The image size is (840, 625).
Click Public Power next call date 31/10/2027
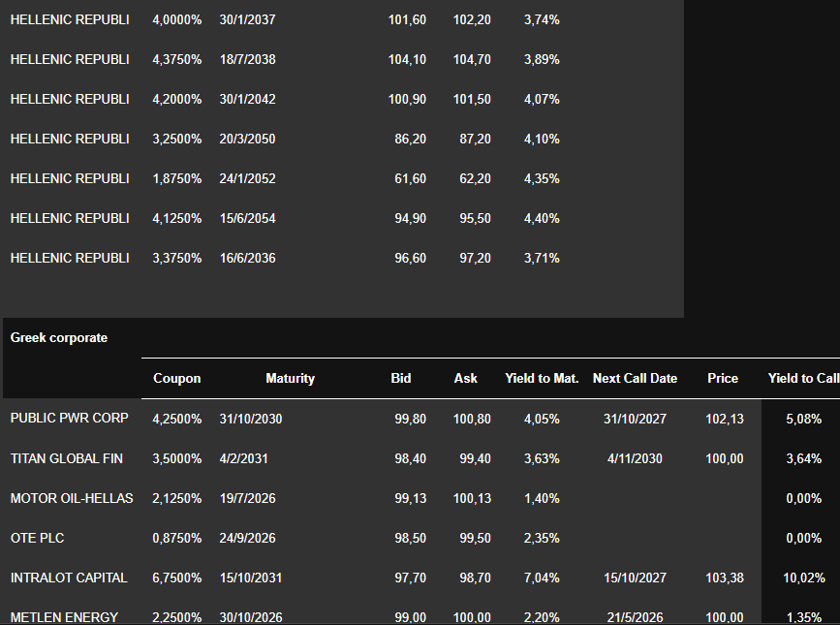(635, 420)
